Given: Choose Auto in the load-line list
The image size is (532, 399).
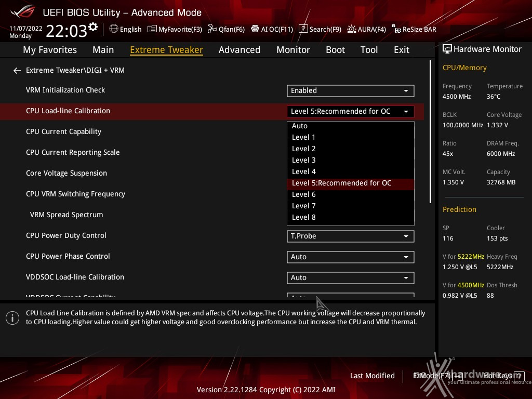Looking at the screenshot, I should [351, 126].
